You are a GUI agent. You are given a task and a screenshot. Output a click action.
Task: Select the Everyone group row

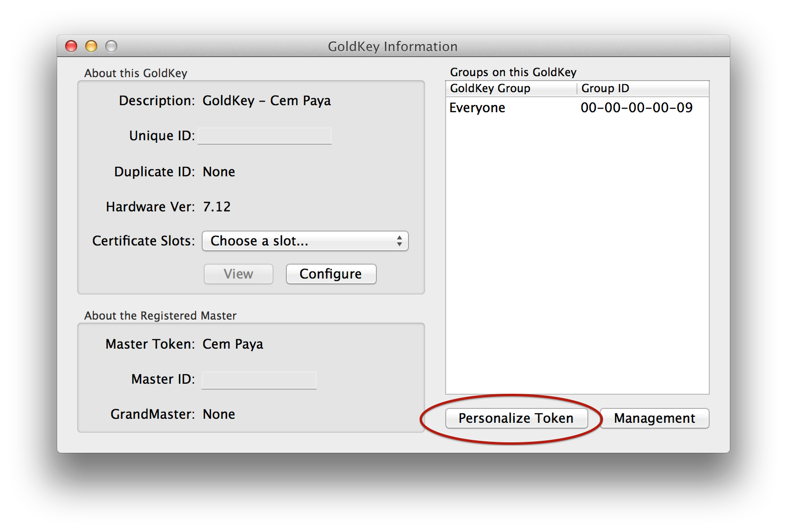tap(477, 108)
